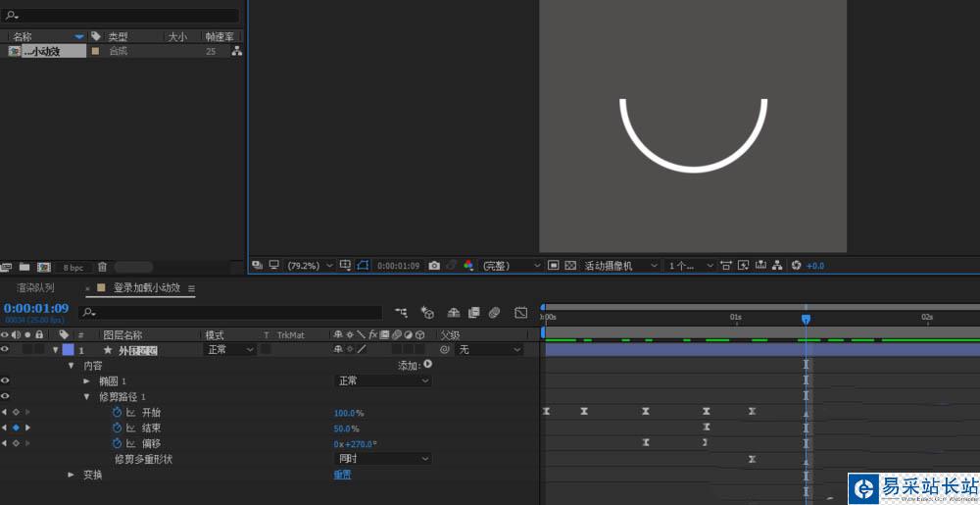Click the delete trash icon in project panel

[x=102, y=267]
